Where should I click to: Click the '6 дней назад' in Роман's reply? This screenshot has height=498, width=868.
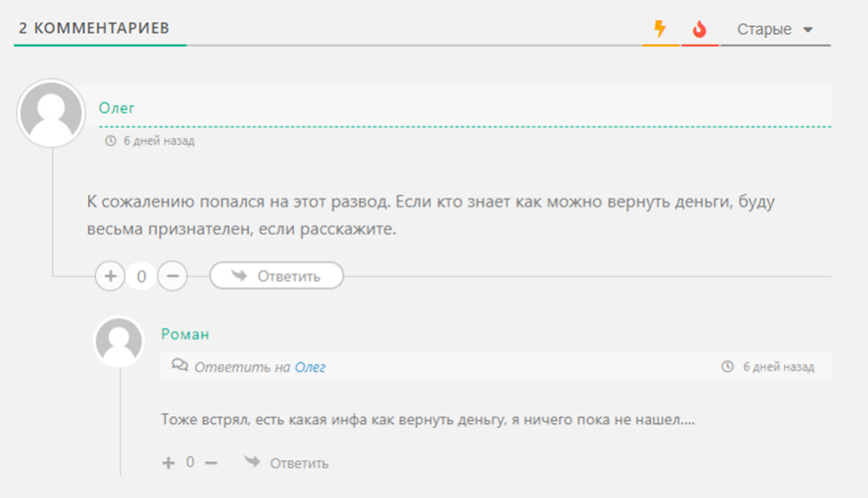tap(778, 367)
